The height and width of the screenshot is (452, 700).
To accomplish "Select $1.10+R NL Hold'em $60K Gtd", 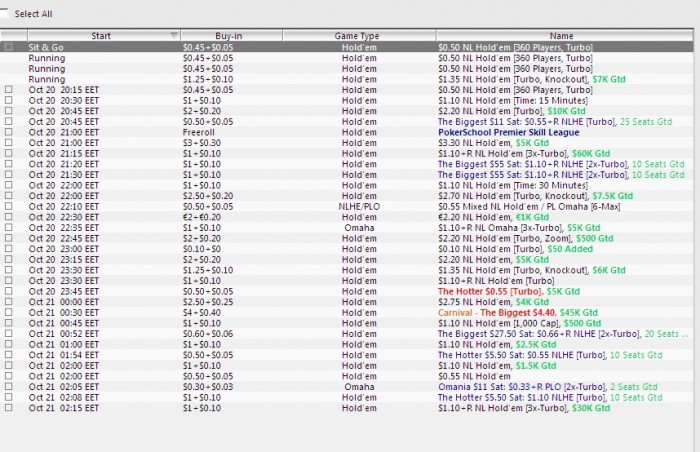I will tap(524, 154).
